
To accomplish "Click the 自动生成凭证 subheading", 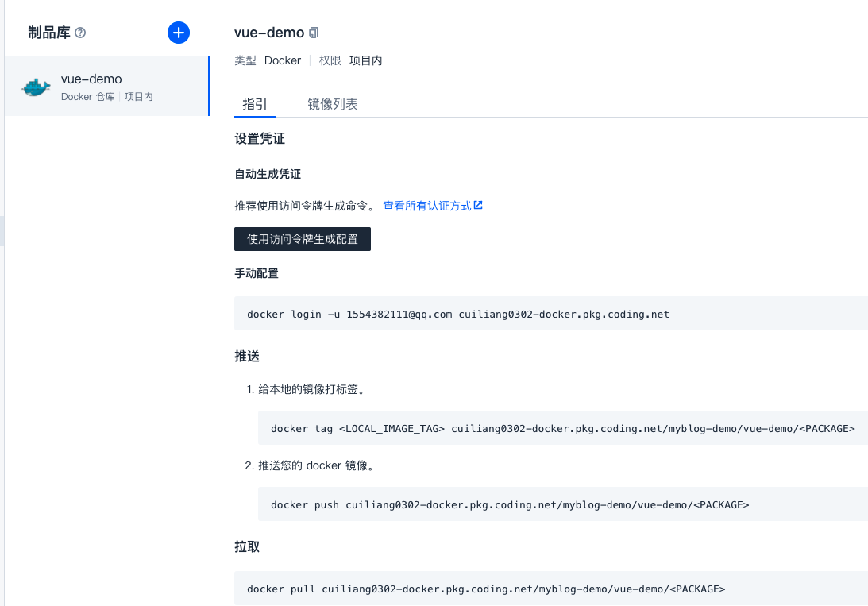I will point(268,174).
